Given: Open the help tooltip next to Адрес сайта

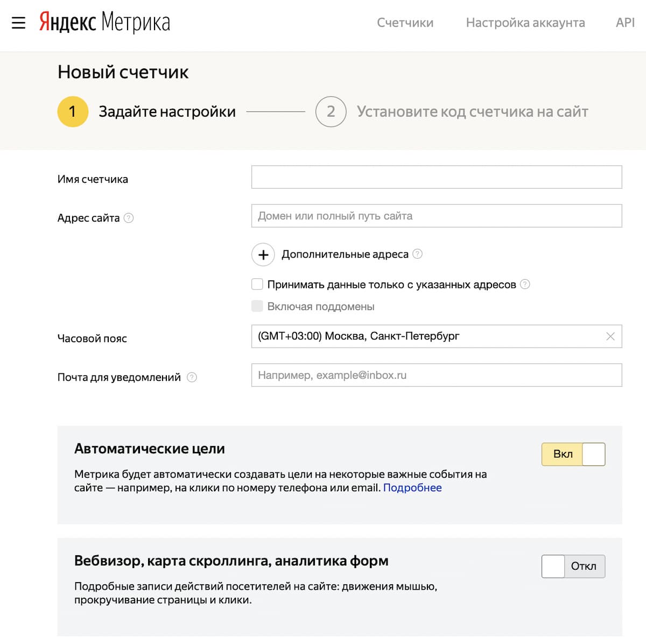Looking at the screenshot, I should point(128,218).
